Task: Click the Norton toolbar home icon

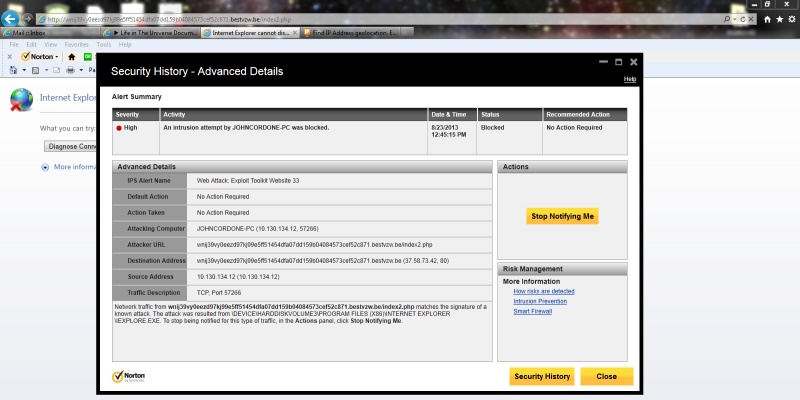Action: click(x=71, y=57)
